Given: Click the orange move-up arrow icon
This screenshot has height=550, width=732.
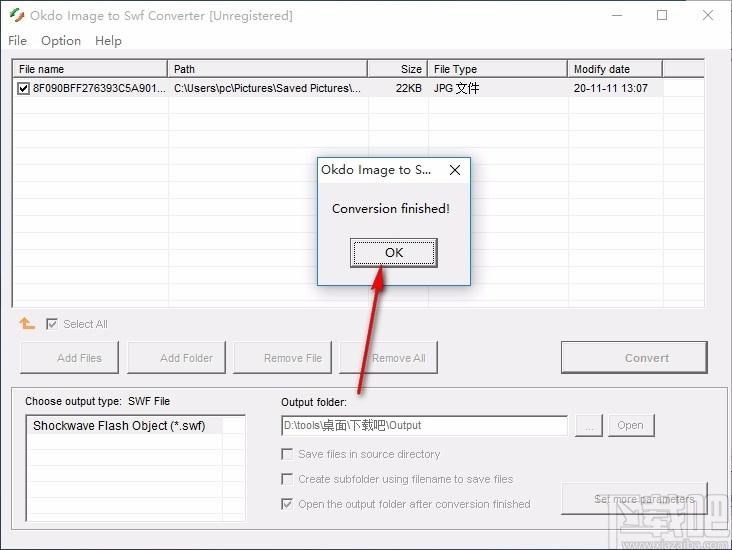Looking at the screenshot, I should pyautogui.click(x=27, y=323).
